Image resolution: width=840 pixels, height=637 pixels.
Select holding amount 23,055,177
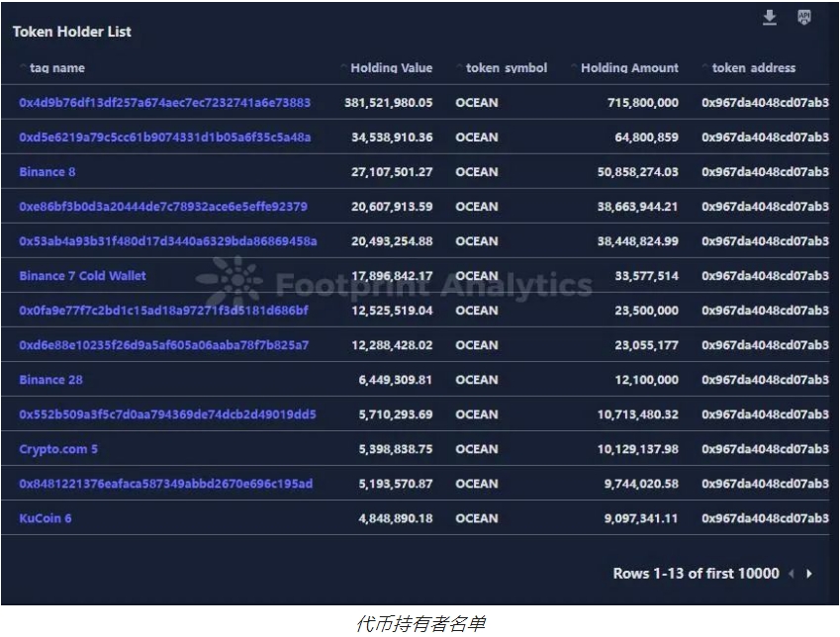(x=647, y=345)
